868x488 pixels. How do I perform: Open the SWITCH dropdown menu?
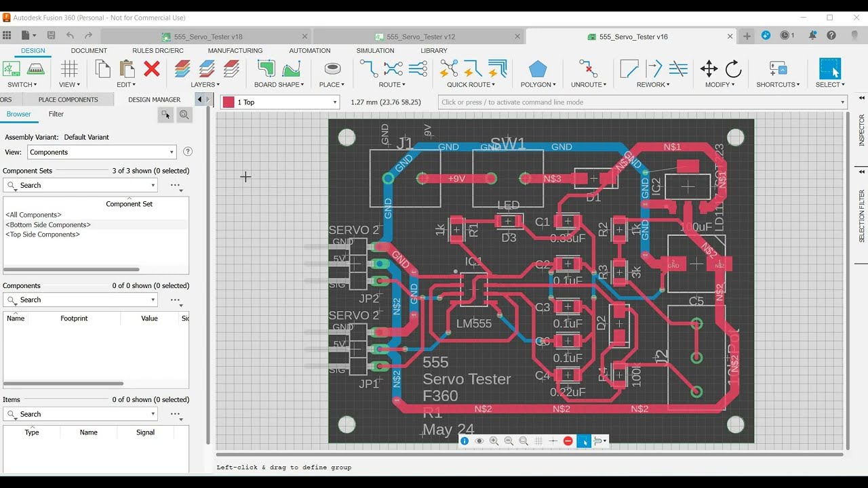click(x=22, y=85)
